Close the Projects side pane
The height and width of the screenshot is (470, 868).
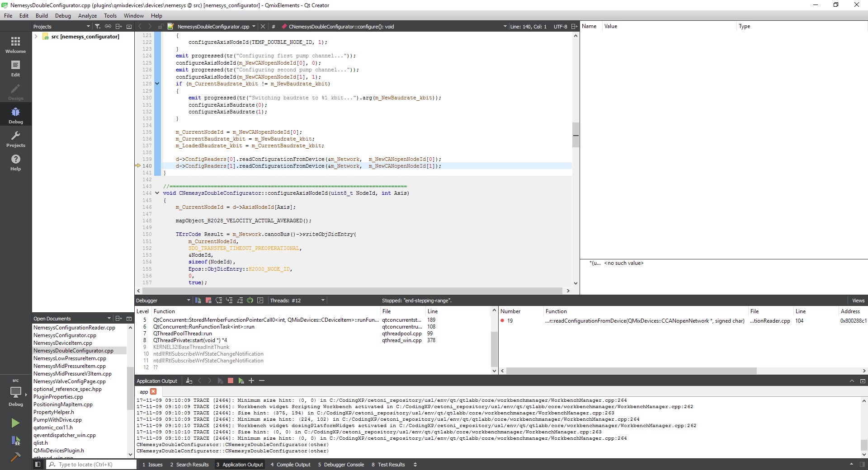(x=129, y=27)
